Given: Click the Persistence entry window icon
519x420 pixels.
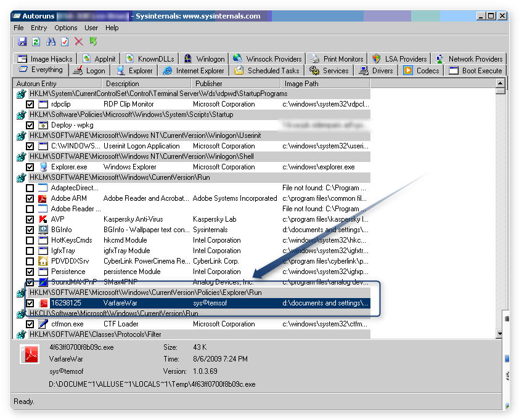Looking at the screenshot, I should pyautogui.click(x=43, y=272).
